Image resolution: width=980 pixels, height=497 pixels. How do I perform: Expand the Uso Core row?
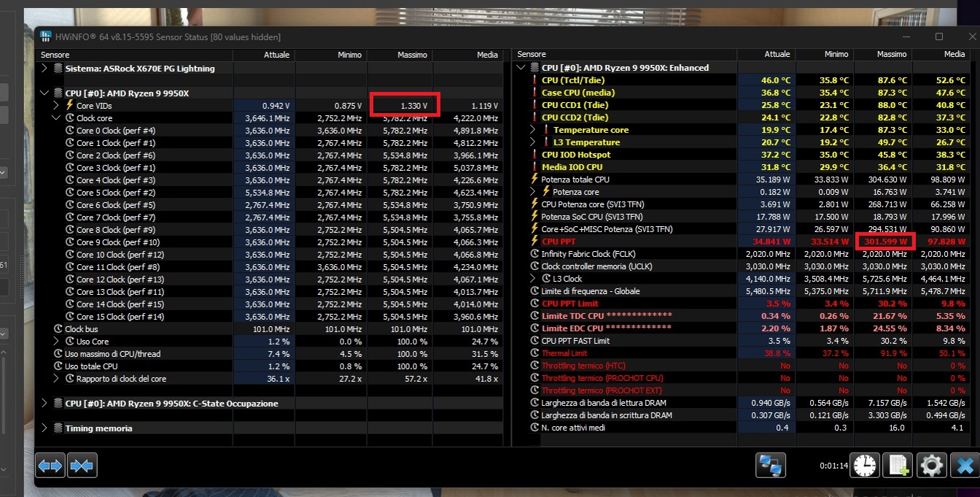coord(56,342)
